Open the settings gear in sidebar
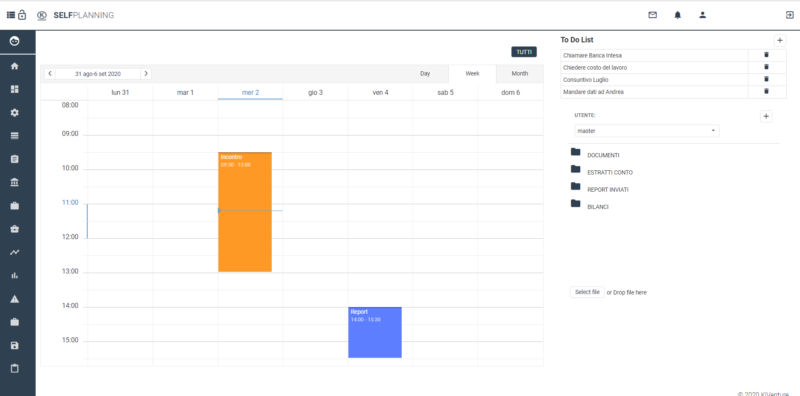800x396 pixels. click(x=14, y=113)
